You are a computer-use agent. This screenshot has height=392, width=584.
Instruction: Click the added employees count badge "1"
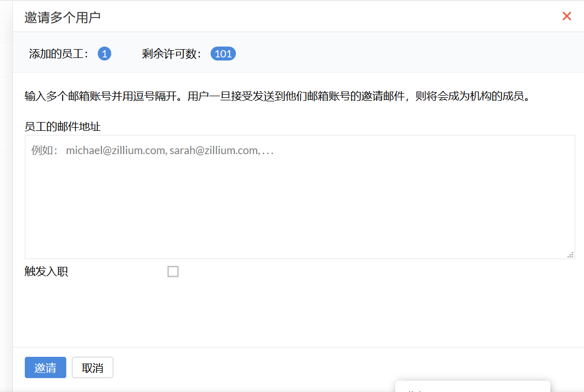(104, 54)
